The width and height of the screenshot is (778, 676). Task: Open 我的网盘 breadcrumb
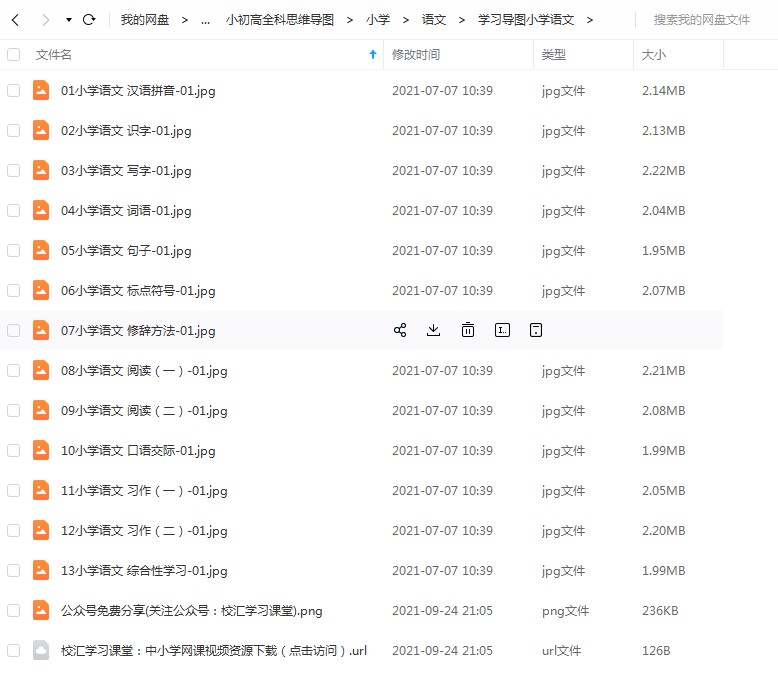[x=145, y=20]
